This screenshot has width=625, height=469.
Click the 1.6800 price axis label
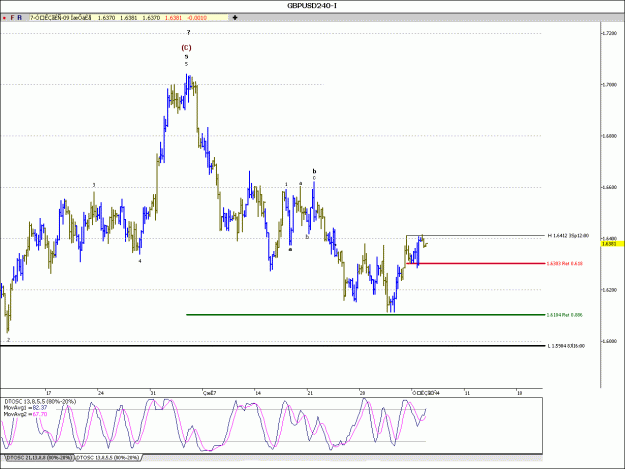tap(610, 136)
